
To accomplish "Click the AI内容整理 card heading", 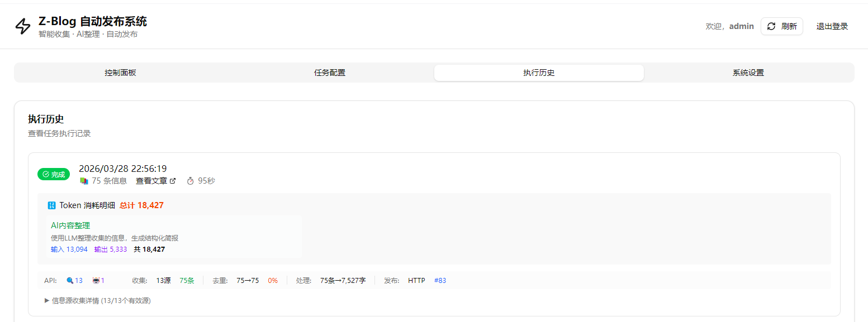I will coord(70,225).
